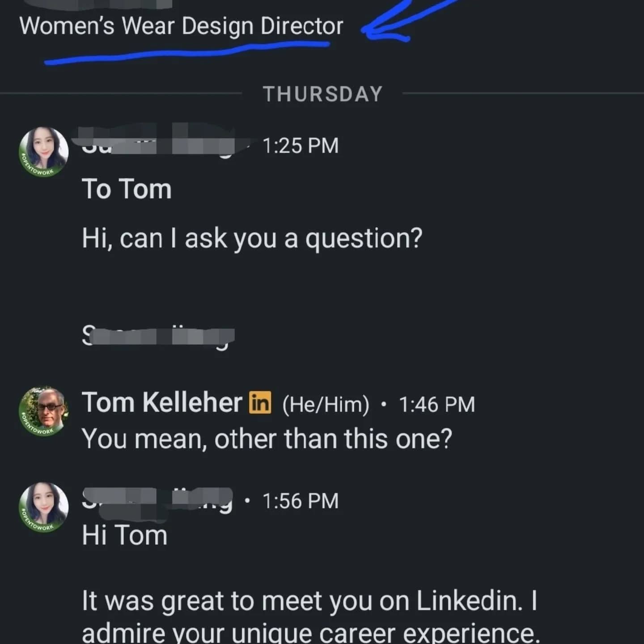Select the 'You mean, other than this one?' reply
The width and height of the screenshot is (644, 644).
267,439
